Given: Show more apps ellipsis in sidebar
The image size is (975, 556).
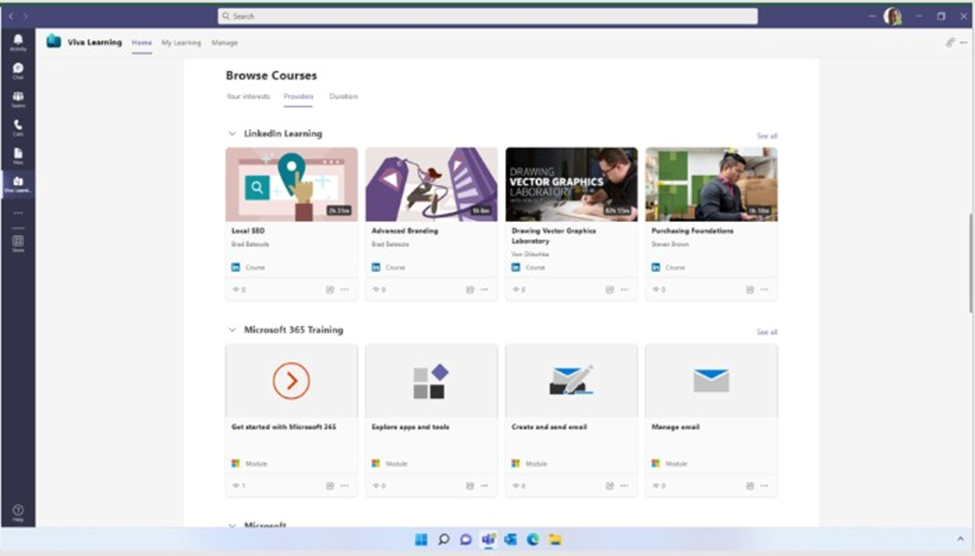Looking at the screenshot, I should (18, 213).
